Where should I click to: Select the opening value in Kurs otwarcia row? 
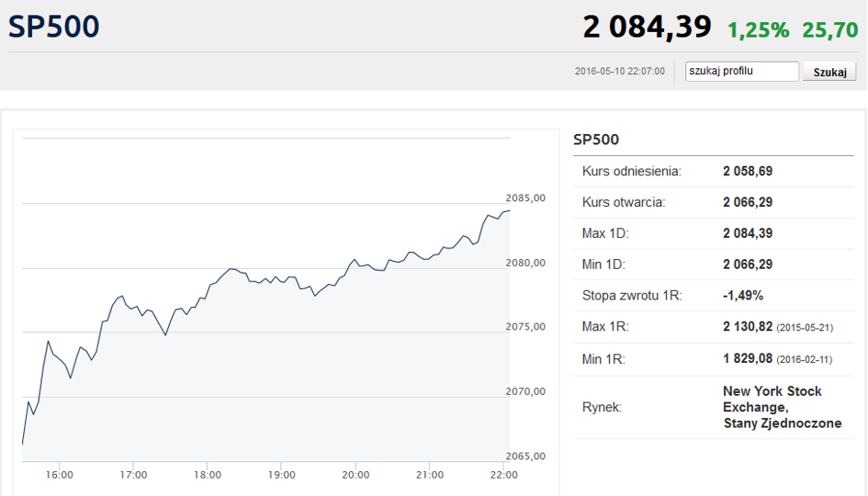coord(748,203)
